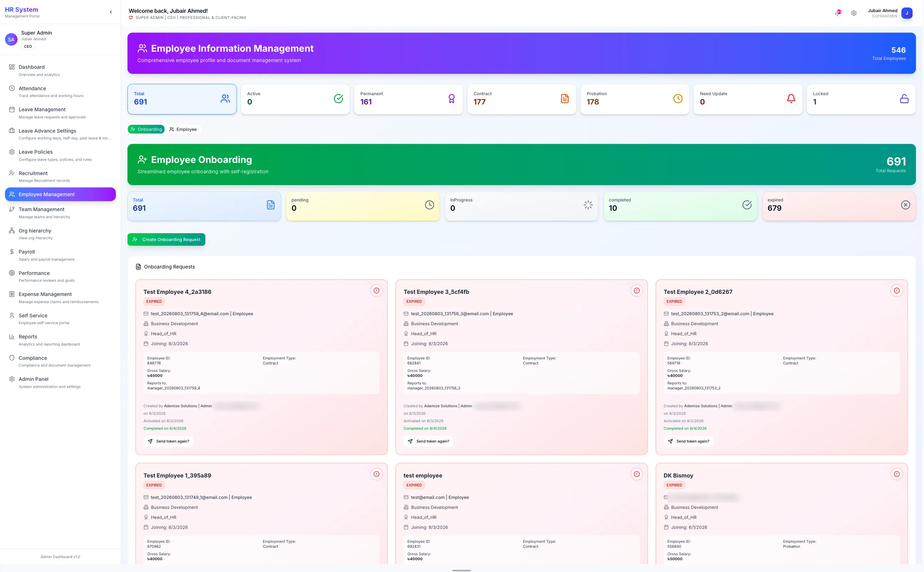Open Reports dashboard
924x572 pixels.
click(61, 340)
